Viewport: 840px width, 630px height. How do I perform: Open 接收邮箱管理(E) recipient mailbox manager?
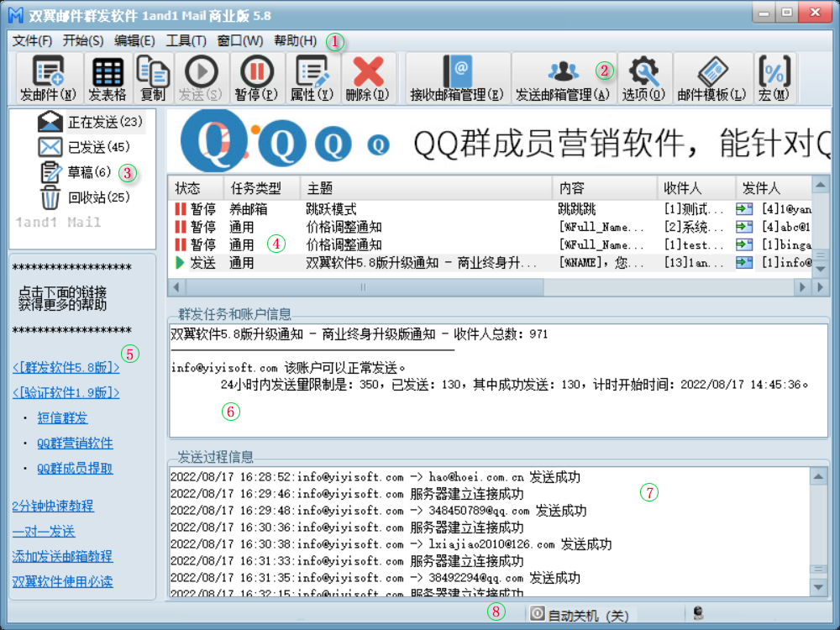457,78
